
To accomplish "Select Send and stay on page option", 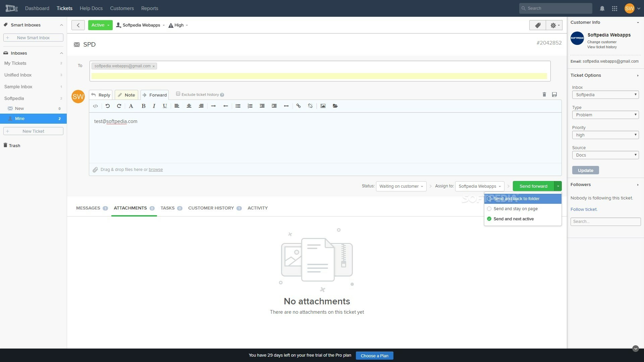I will (x=516, y=208).
